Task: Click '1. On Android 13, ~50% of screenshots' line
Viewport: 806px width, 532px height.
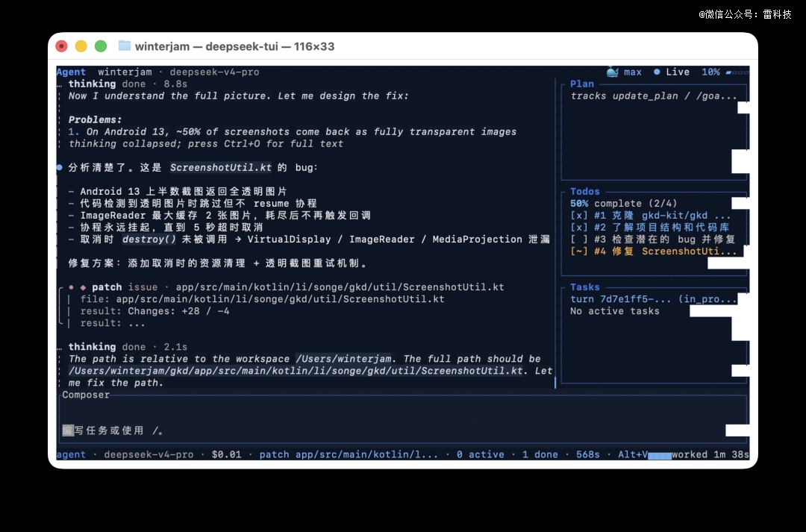Action: 292,131
